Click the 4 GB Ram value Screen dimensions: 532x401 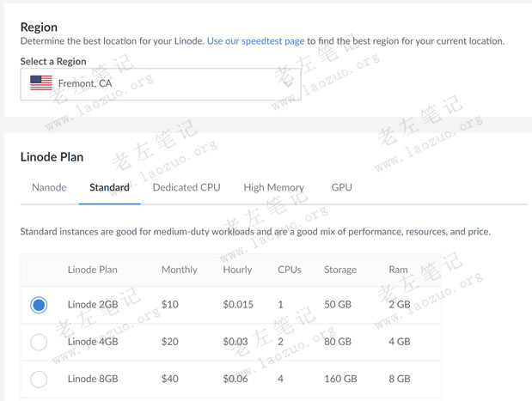(400, 342)
